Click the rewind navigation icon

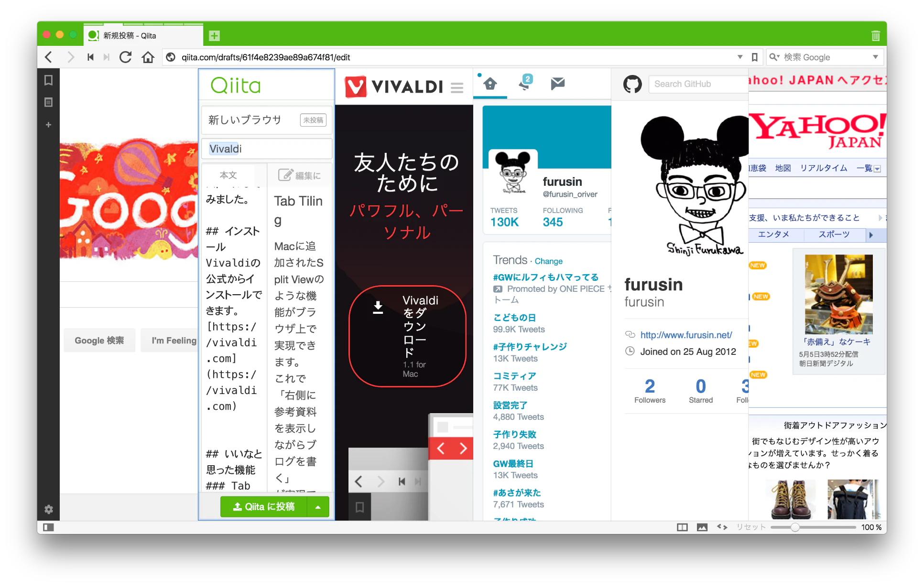(x=90, y=57)
